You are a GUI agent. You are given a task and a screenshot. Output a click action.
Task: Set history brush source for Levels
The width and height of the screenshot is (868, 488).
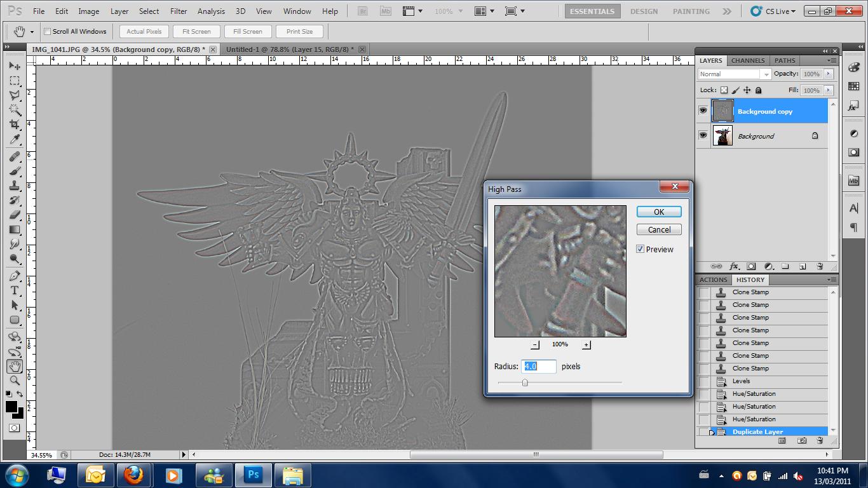704,381
